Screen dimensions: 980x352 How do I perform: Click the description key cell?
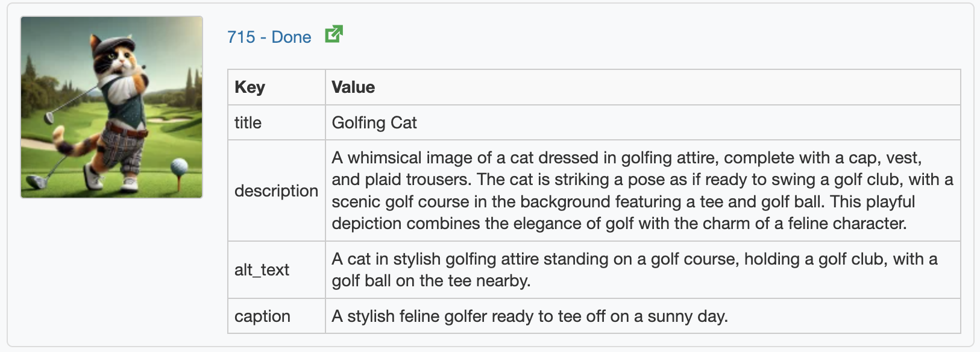point(277,190)
